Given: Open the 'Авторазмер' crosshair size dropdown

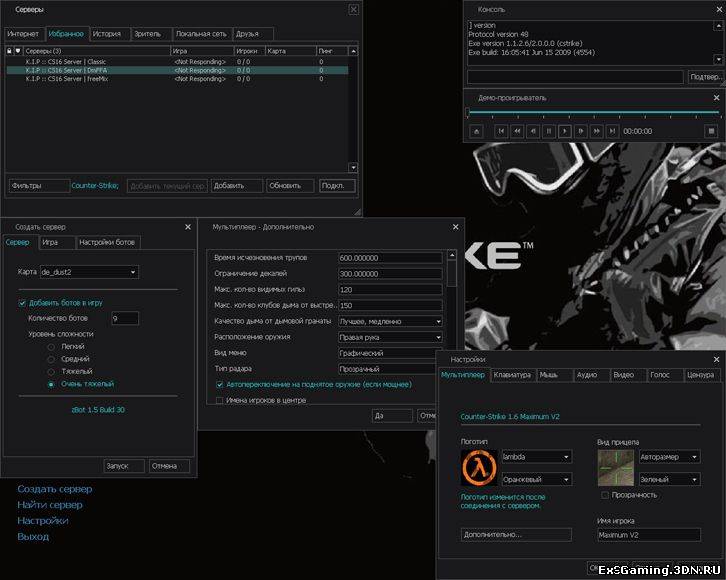Looking at the screenshot, I should pyautogui.click(x=670, y=457).
